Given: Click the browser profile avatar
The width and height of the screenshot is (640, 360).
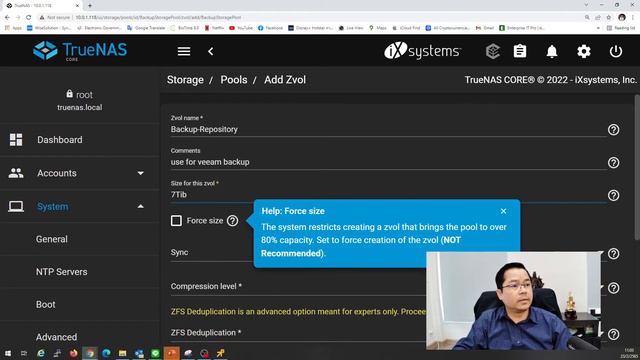Looking at the screenshot, I should [622, 18].
